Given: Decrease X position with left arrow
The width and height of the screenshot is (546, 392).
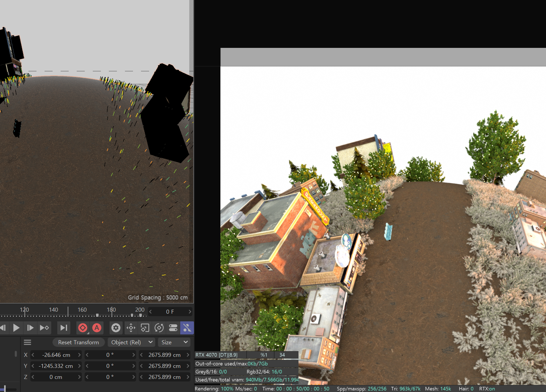Looking at the screenshot, I should tap(33, 355).
